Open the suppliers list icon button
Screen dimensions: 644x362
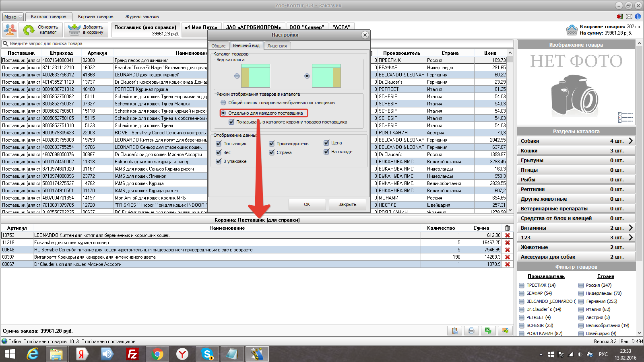point(10,30)
